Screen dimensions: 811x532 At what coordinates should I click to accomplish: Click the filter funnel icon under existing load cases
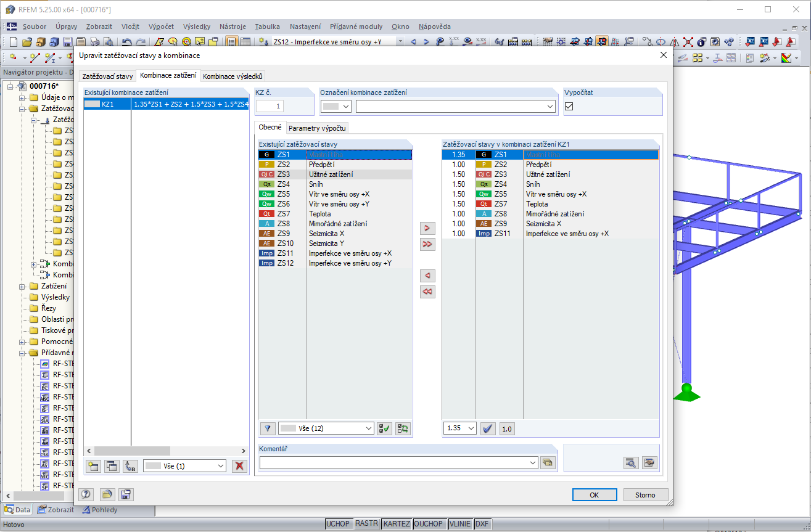point(268,428)
